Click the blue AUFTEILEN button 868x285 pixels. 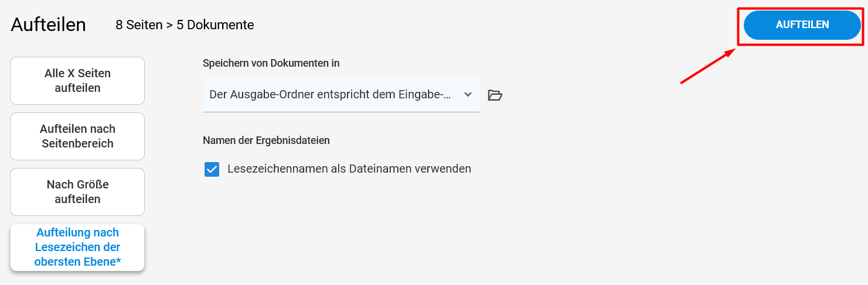(x=802, y=25)
